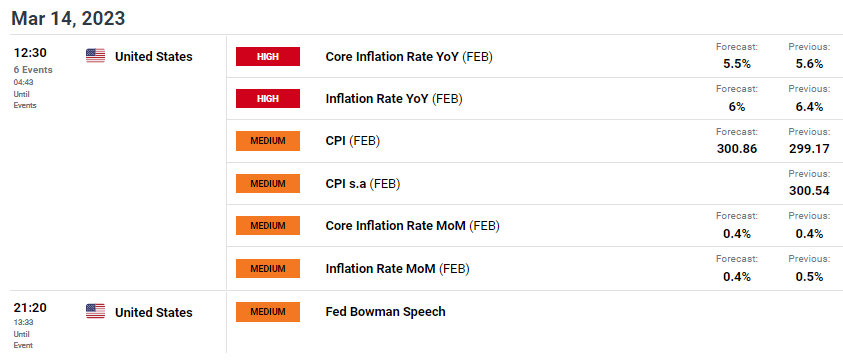Expand the 12:30 six events group
Screen dimensions: 843x363
pyautogui.click(x=33, y=70)
